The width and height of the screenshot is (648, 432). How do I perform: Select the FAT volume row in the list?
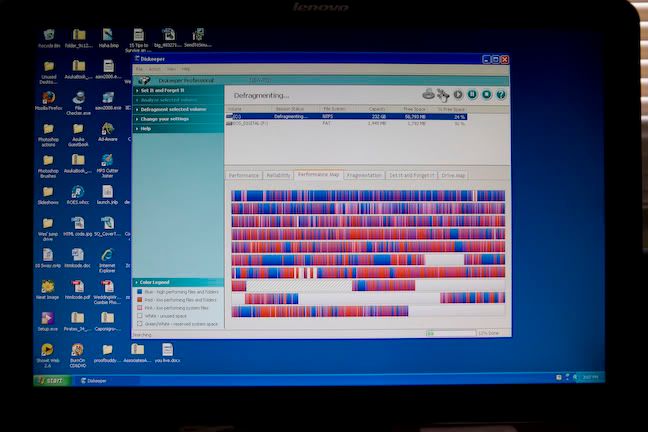coord(346,124)
